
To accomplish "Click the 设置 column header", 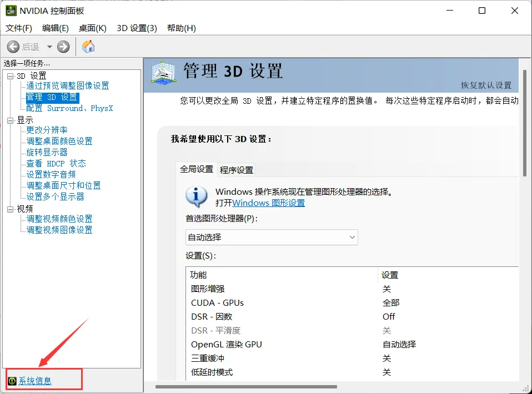I will pyautogui.click(x=448, y=275).
